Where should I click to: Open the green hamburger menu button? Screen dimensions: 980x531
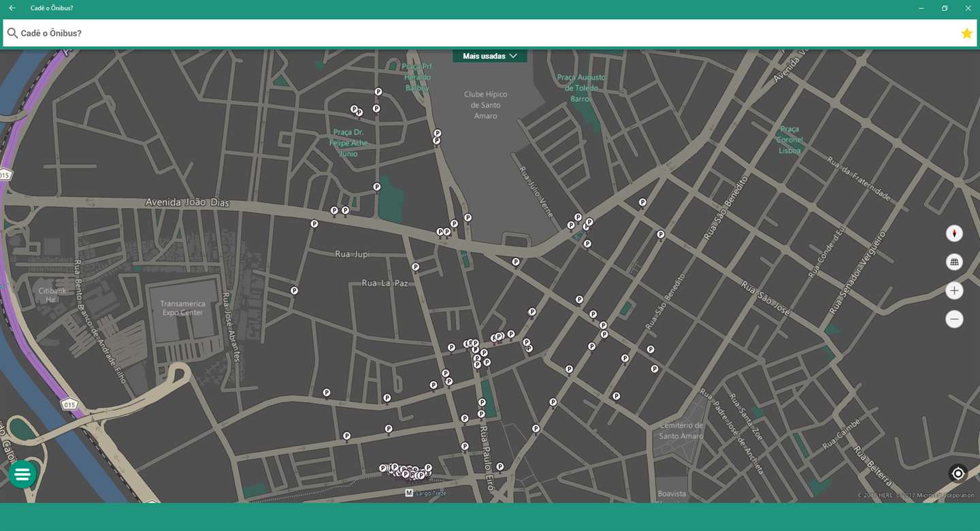(22, 474)
